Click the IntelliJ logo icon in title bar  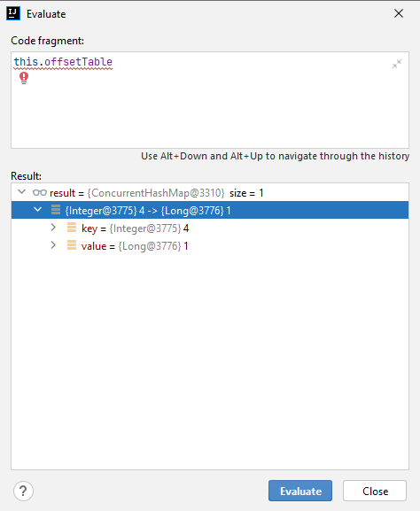(x=13, y=13)
